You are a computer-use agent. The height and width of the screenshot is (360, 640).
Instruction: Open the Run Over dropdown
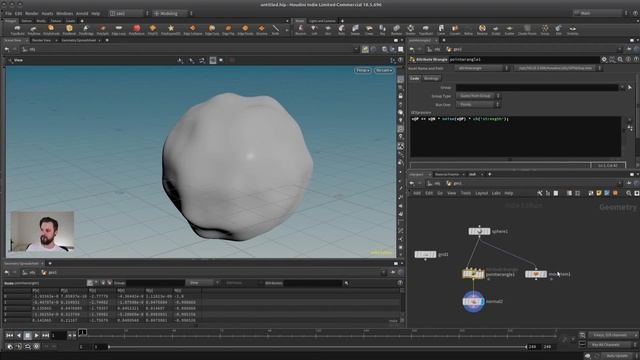click(x=478, y=105)
